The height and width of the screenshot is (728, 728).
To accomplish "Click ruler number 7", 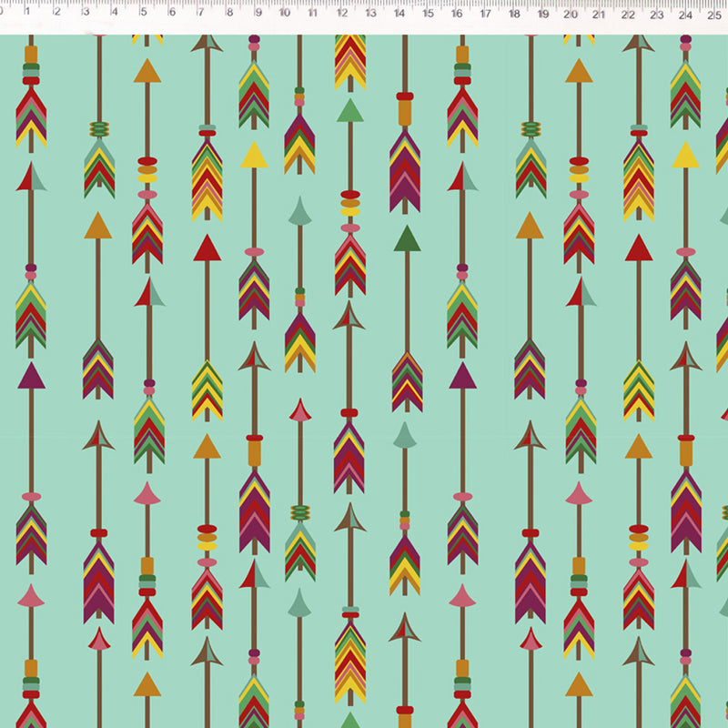I will coord(200,12).
